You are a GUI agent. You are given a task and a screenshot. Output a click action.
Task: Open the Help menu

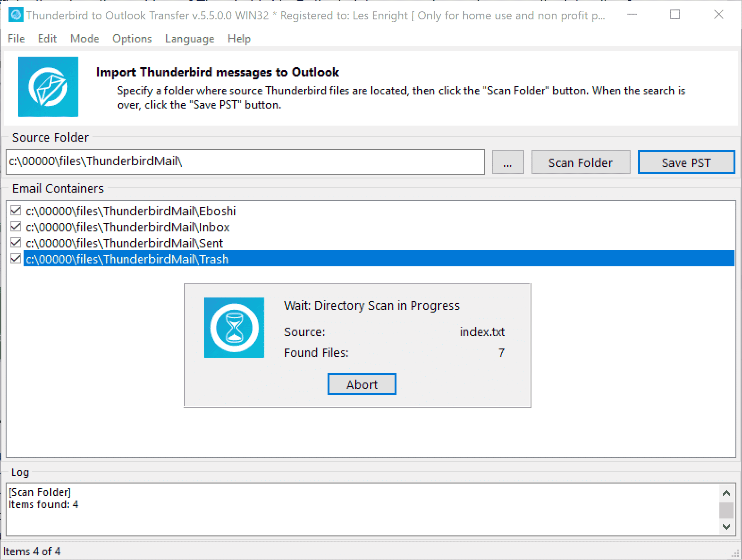coord(239,39)
